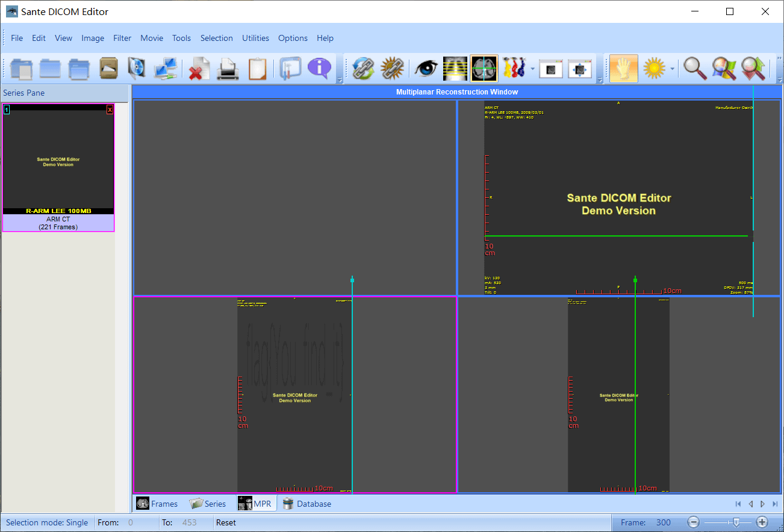
Task: Open the dropdown arrow beside sun icon
Action: coord(672,69)
